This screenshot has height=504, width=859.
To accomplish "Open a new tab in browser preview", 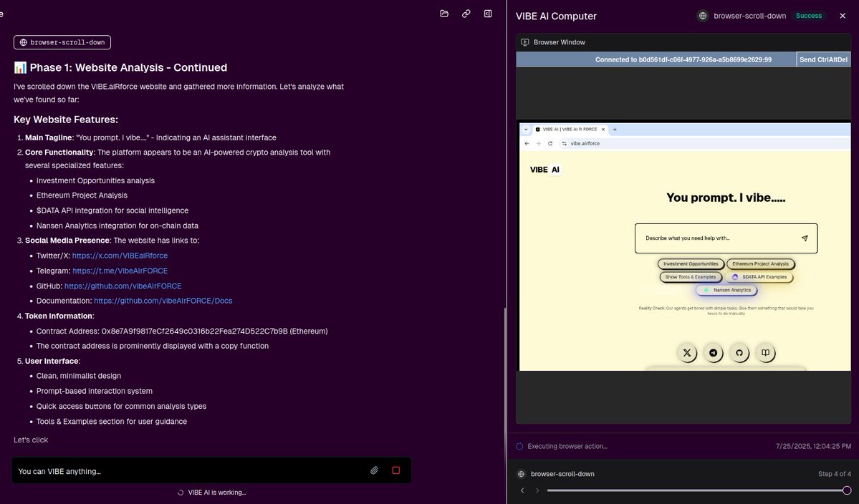I will tap(615, 130).
